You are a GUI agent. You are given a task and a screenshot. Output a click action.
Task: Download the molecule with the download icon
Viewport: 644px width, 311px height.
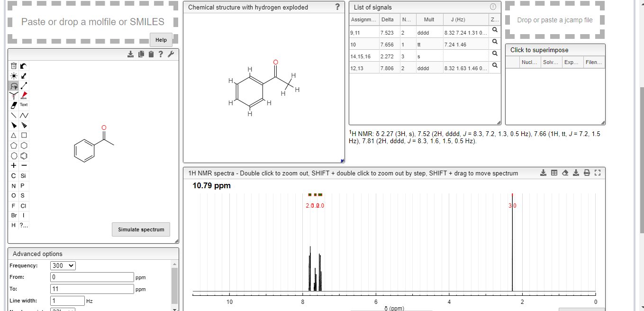[130, 54]
